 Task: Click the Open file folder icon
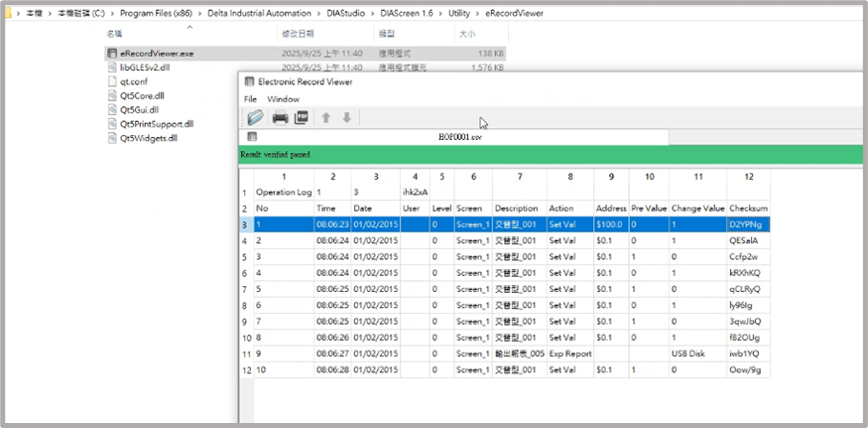coord(256,118)
